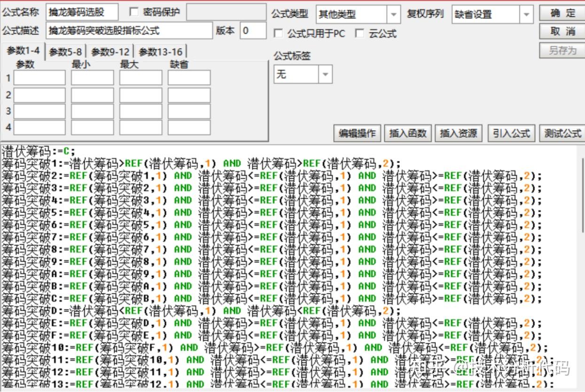This screenshot has width=585, height=392.
Task: Click row 2 缺省 field
Action: [189, 95]
